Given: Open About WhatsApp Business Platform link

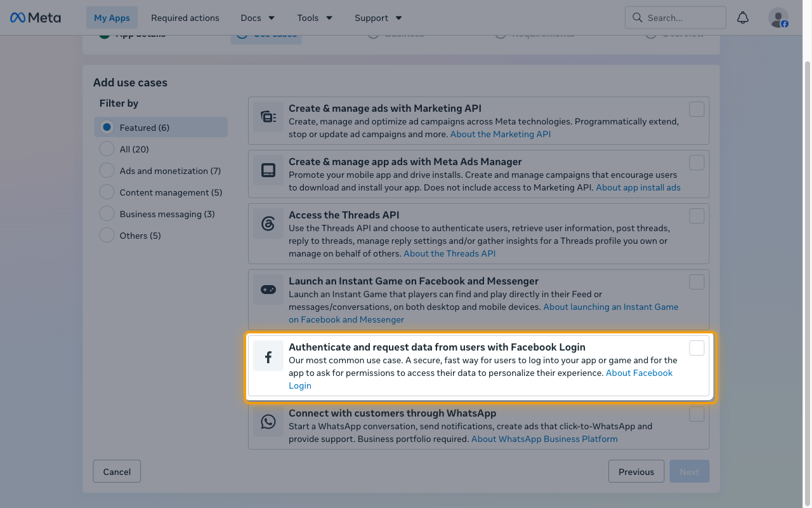Looking at the screenshot, I should click(x=544, y=439).
